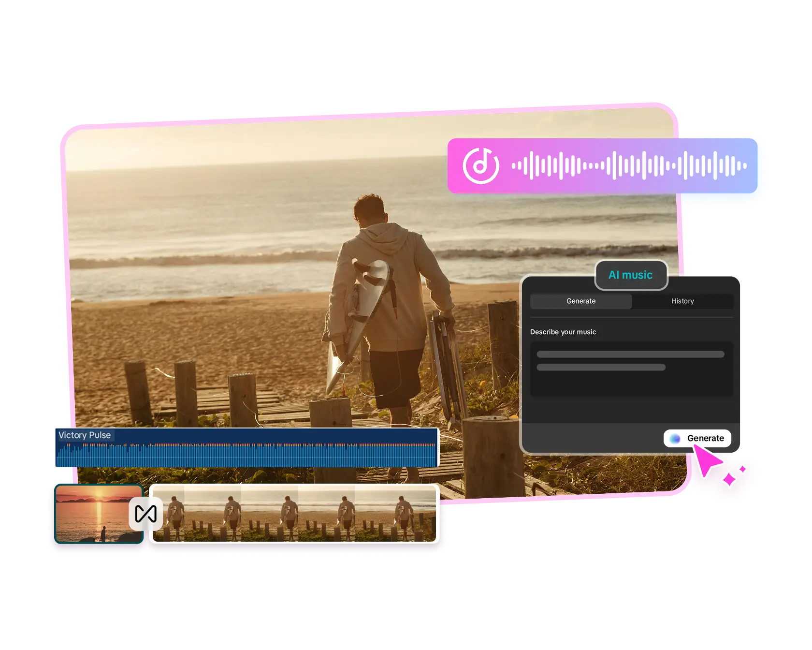Click the transition icon between the timeline clips
Image resolution: width=812 pixels, height=650 pixels.
pyautogui.click(x=146, y=513)
